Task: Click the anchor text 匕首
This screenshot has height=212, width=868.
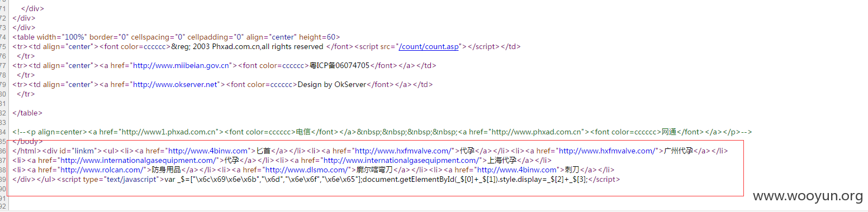Action: [263, 151]
